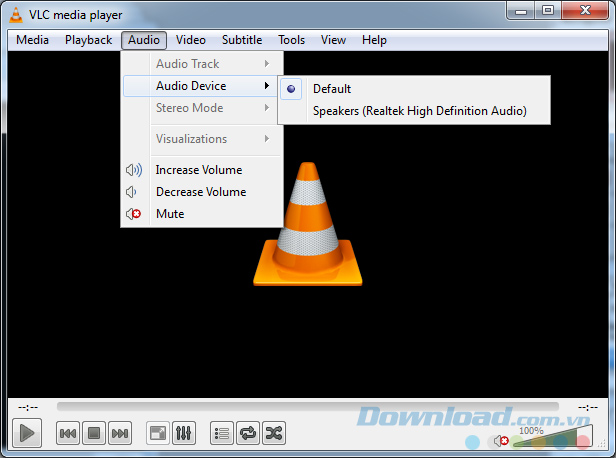Toggle fullscreen video mode icon

point(158,433)
